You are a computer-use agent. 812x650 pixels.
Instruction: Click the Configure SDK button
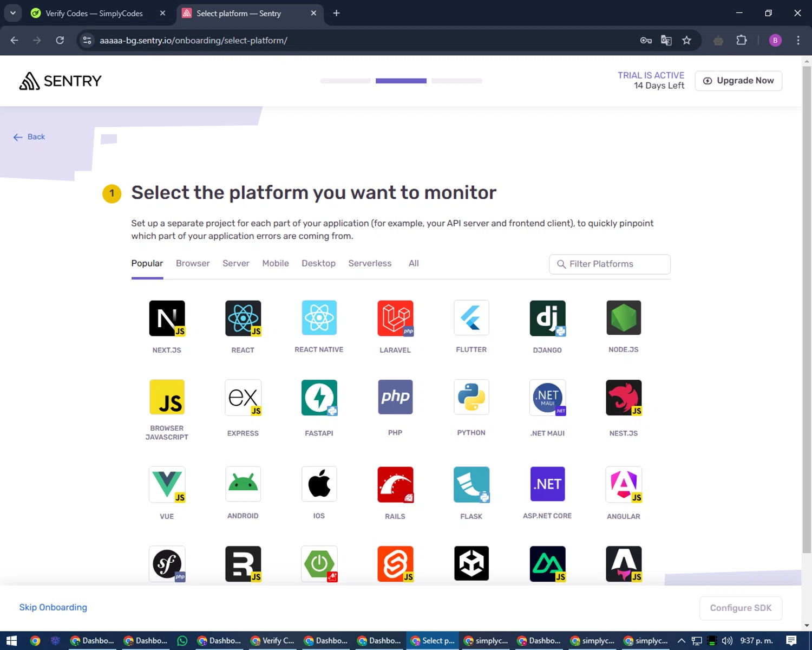coord(741,608)
